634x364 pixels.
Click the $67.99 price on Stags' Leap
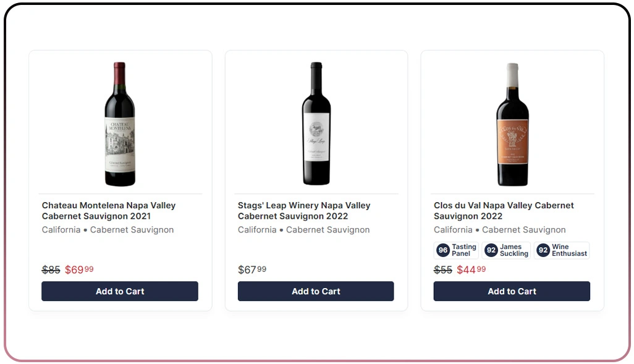(250, 269)
